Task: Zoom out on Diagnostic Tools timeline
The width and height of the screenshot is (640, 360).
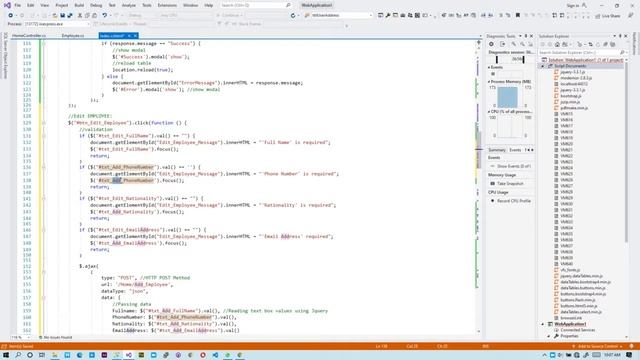Action: tap(522, 44)
